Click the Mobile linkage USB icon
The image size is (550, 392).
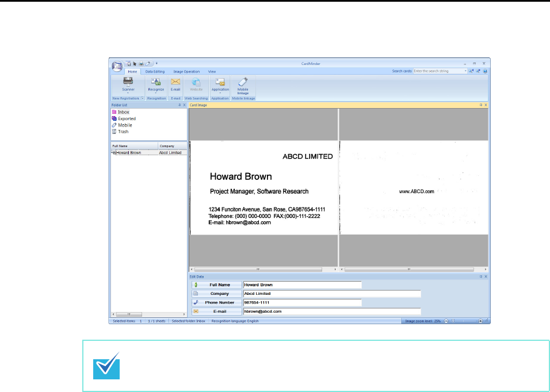point(243,82)
